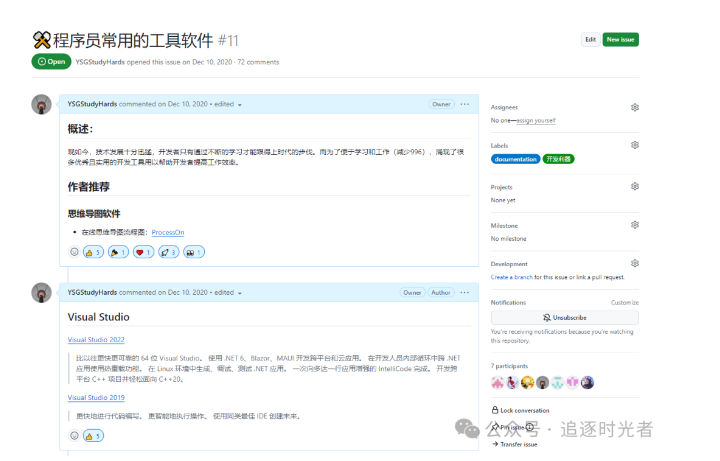The image size is (720, 461).
Task: Add reaction via smiley on first comment
Action: pos(74,252)
